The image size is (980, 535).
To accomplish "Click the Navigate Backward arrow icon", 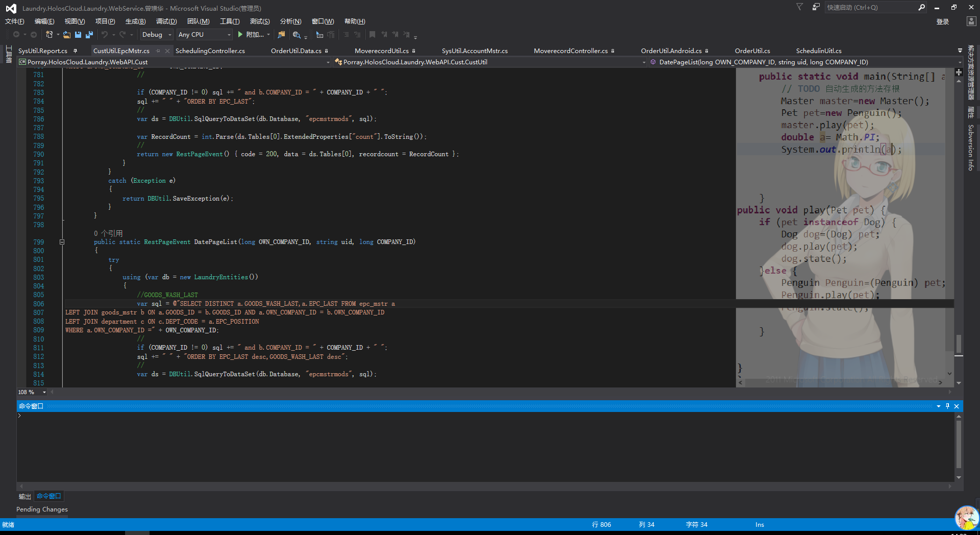I will [x=16, y=35].
